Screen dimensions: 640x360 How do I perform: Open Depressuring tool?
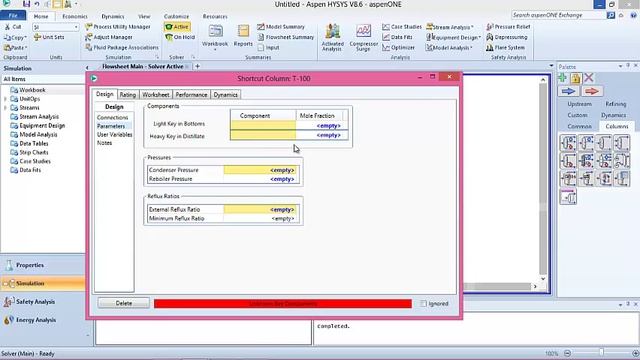[507, 37]
